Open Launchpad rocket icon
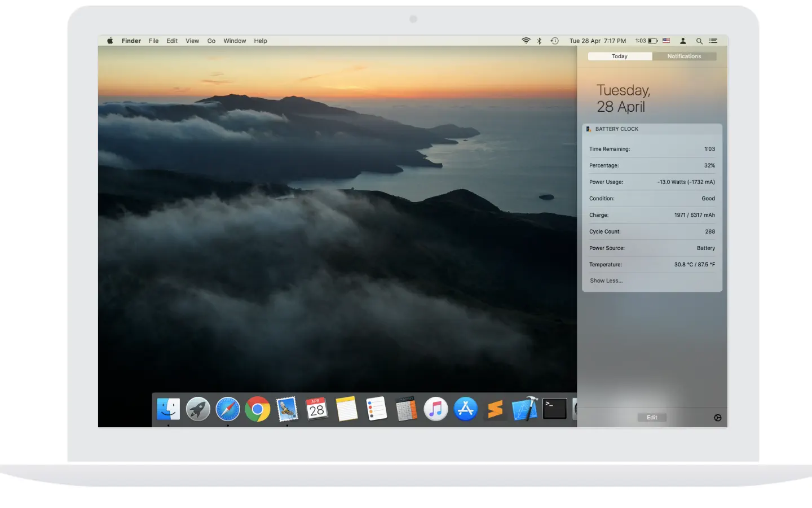812x508 pixels. [x=198, y=409]
